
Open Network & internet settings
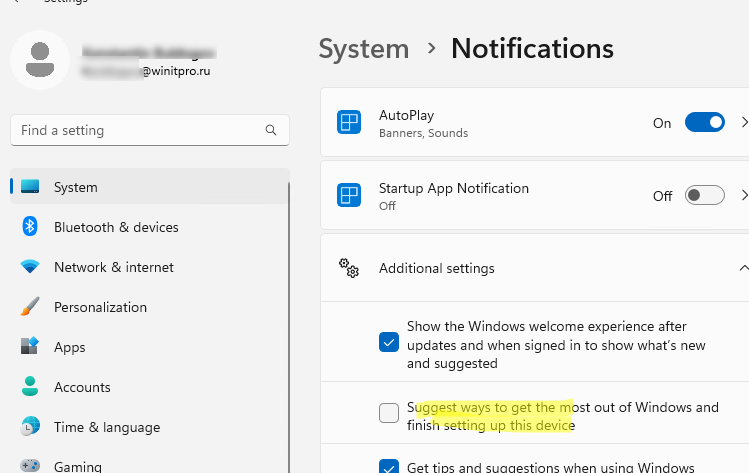click(x=150, y=267)
